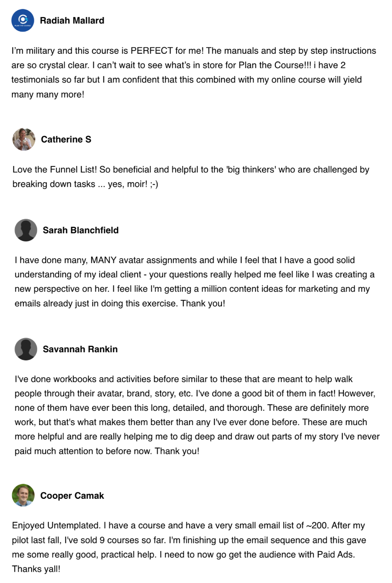Click Savannah Rankin's gray silhouette avatar
This screenshot has height=583, width=392.
(x=26, y=349)
